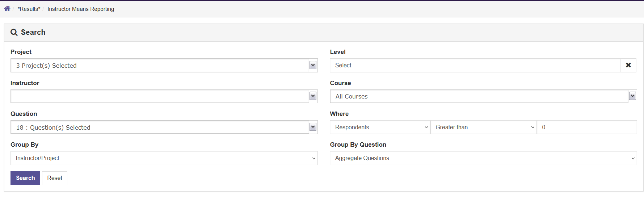644x222 pixels.
Task: Clear the Level field with X icon
Action: coord(628,65)
